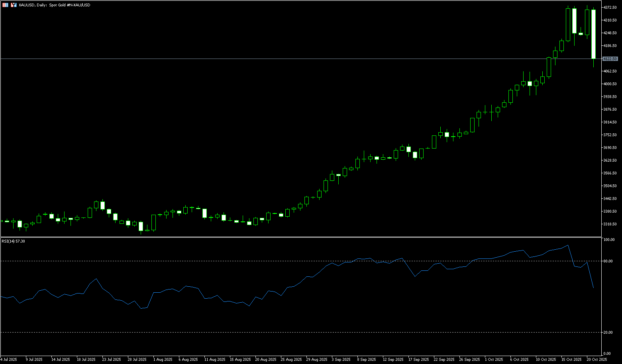Click the 4372.50 price scale label
The height and width of the screenshot is (364, 622).
point(610,8)
